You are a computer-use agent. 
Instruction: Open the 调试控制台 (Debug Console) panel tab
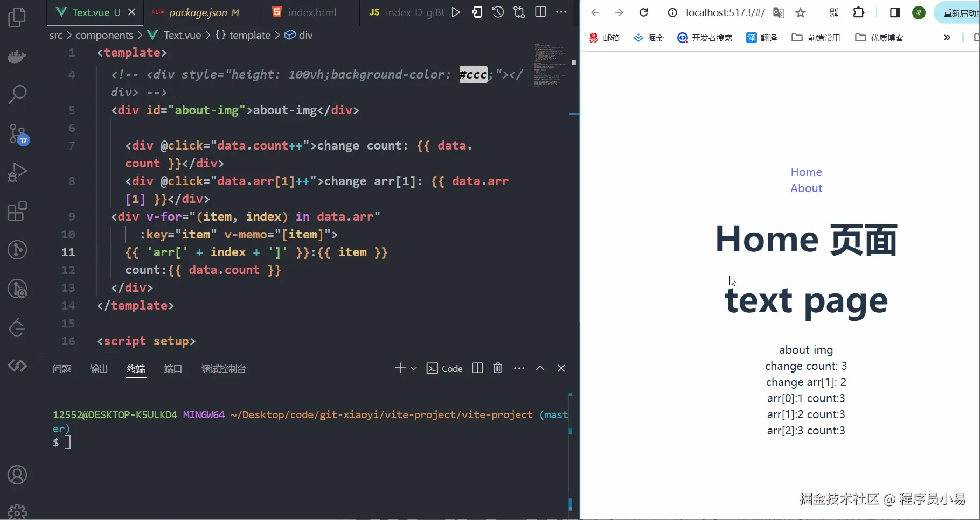224,369
